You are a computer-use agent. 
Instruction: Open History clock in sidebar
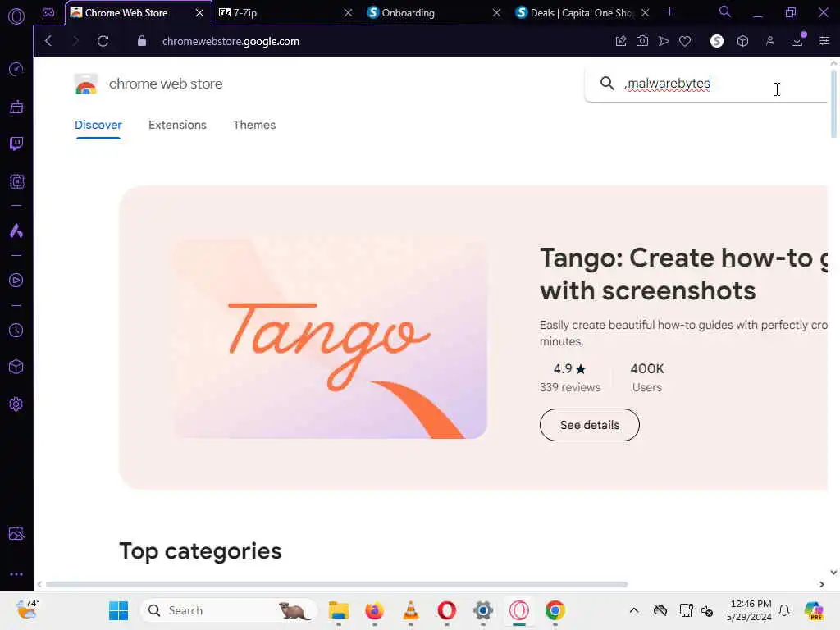pyautogui.click(x=16, y=330)
